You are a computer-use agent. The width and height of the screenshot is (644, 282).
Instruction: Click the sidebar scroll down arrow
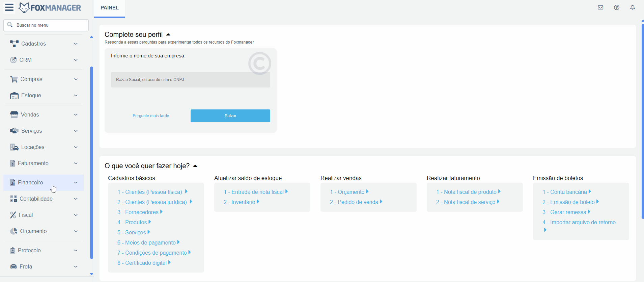tap(91, 274)
